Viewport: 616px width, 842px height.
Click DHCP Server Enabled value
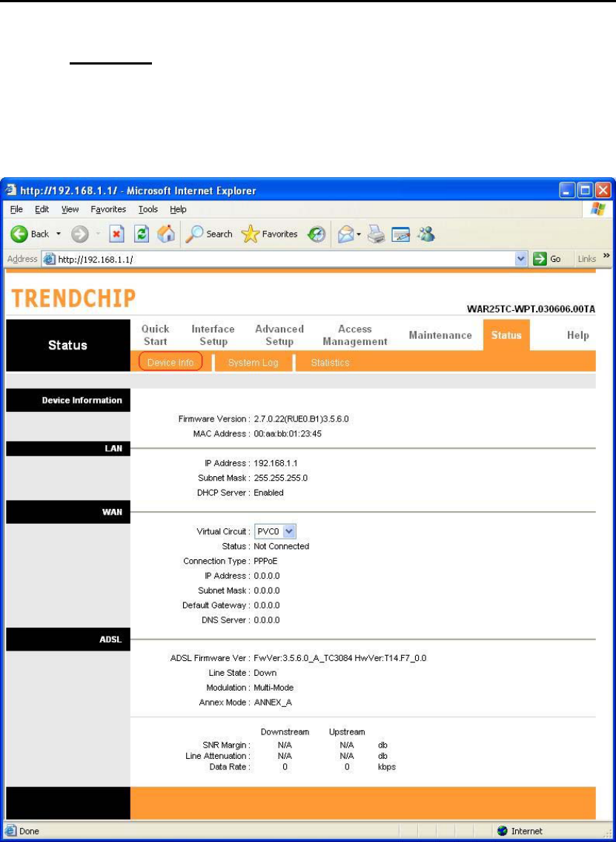tap(269, 493)
